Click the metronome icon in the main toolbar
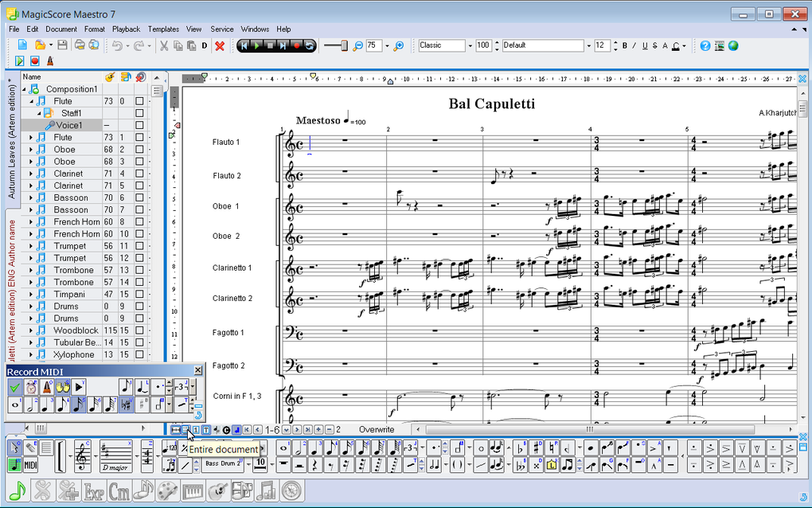The image size is (812, 508). pos(50,61)
